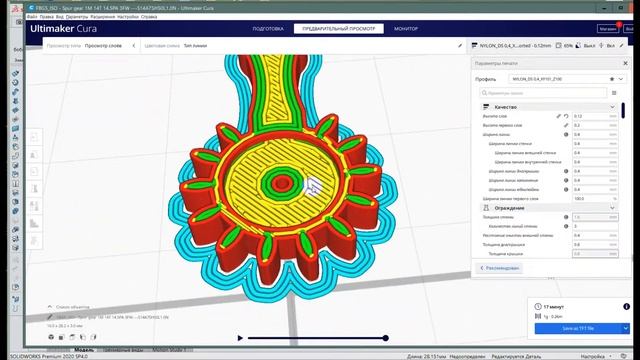Click the round icon on line width row
This screenshot has height=360, width=640.
click(566, 134)
